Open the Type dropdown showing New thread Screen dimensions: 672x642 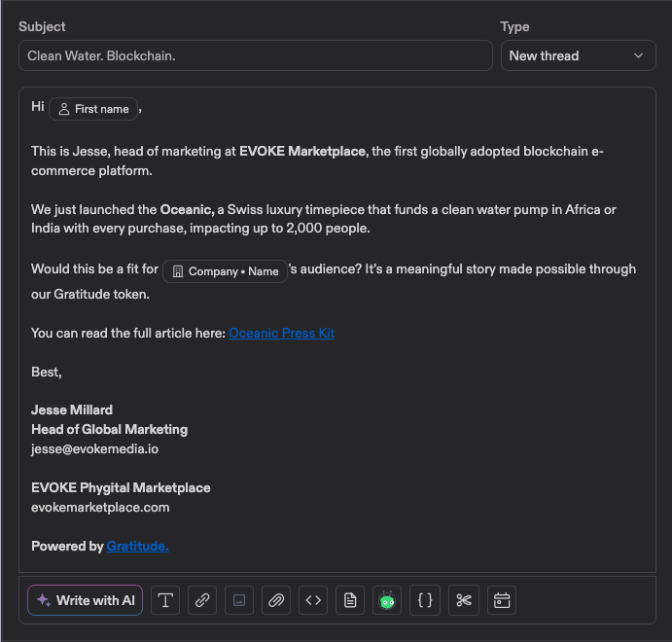click(x=578, y=55)
